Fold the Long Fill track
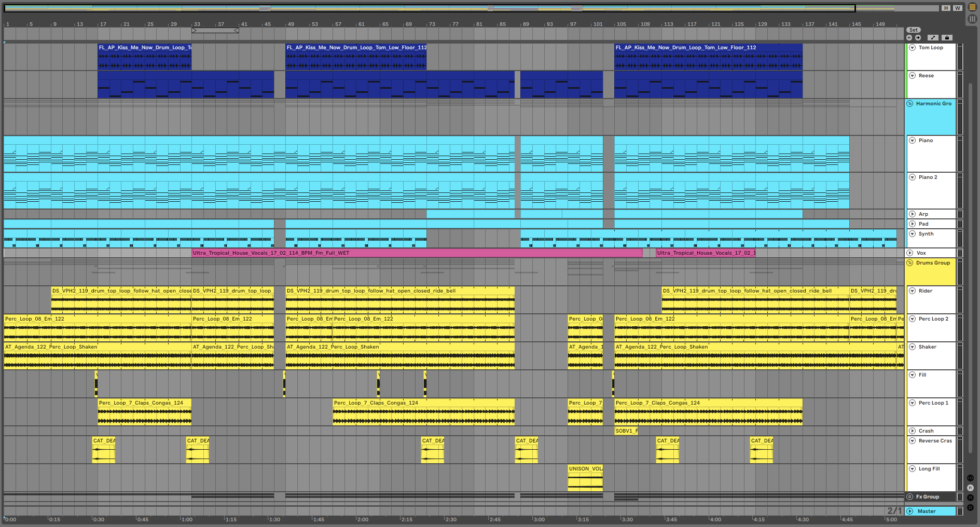 913,469
